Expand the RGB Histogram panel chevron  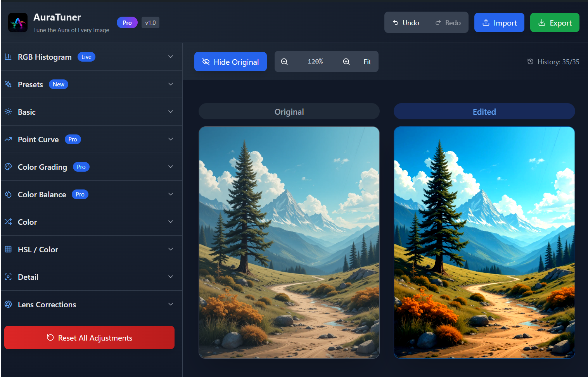coord(171,57)
